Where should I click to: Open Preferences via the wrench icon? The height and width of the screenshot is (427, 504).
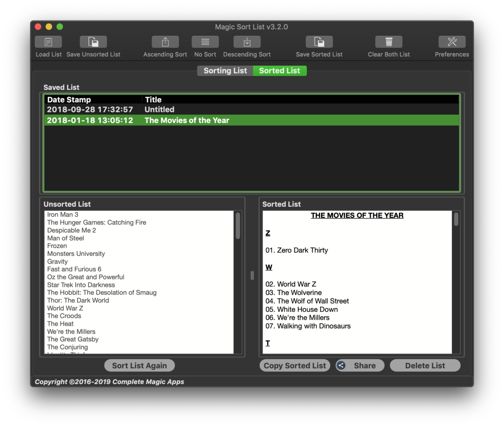452,42
